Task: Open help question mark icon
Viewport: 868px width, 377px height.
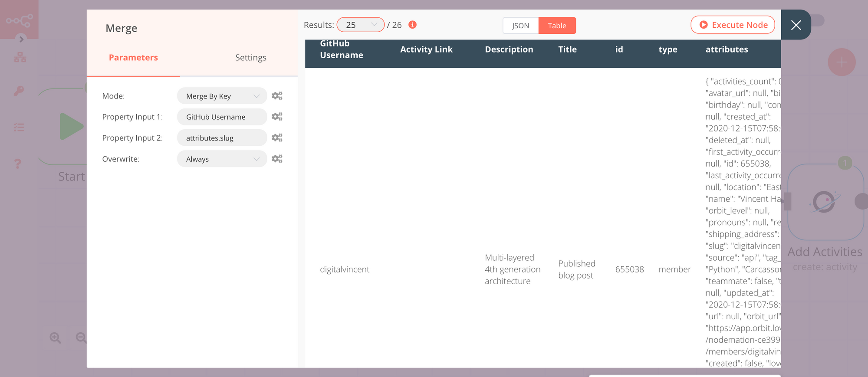Action: pos(18,164)
